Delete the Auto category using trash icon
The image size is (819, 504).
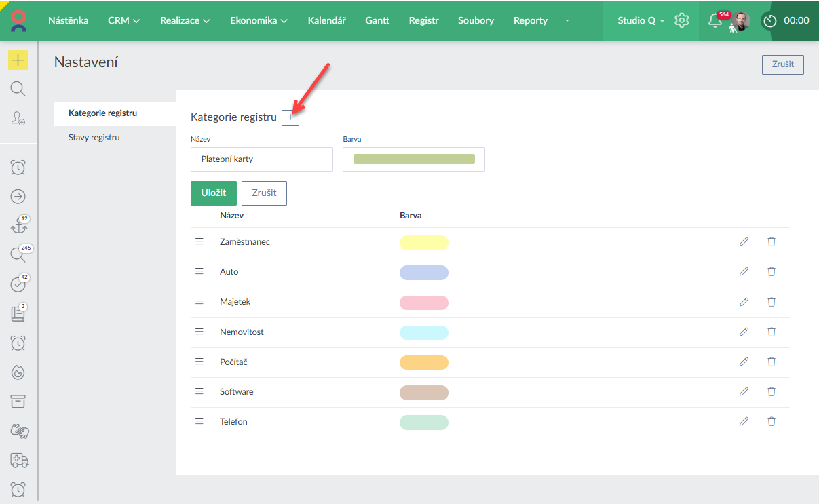click(x=771, y=271)
